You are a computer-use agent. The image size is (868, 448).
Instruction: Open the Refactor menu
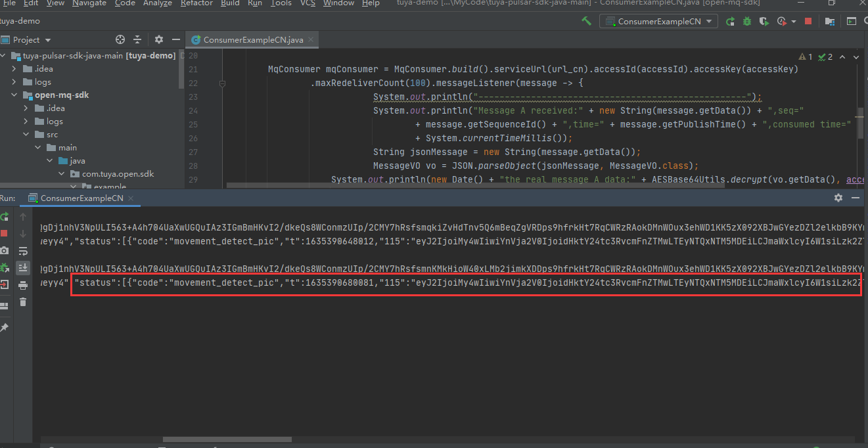196,3
